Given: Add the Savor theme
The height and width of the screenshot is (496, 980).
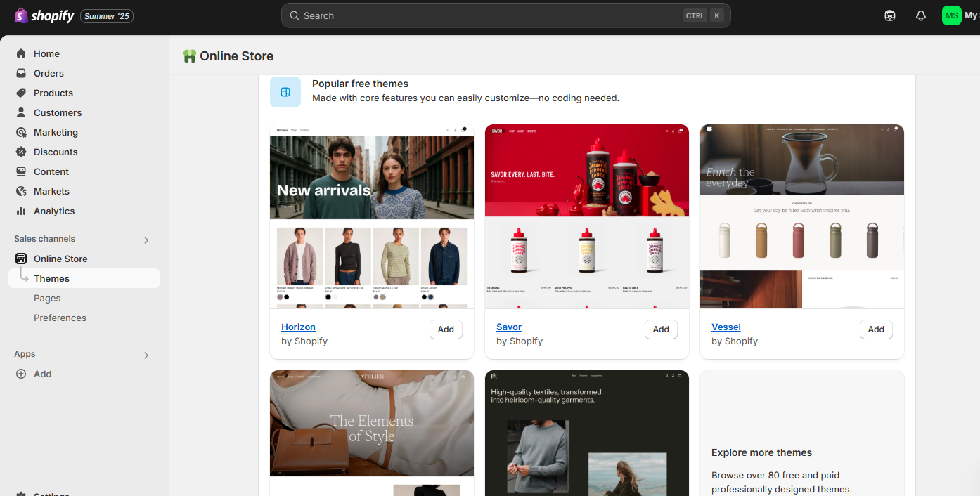Looking at the screenshot, I should tap(661, 329).
